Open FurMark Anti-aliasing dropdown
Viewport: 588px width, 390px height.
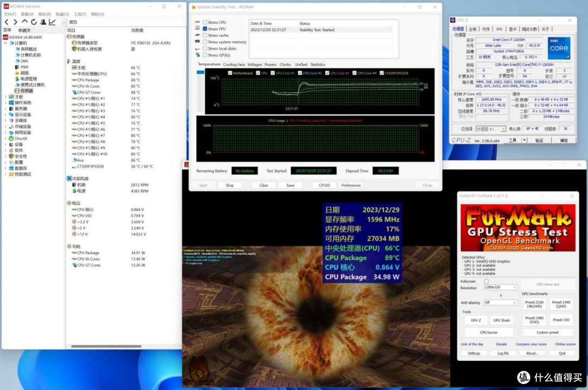tap(500, 302)
